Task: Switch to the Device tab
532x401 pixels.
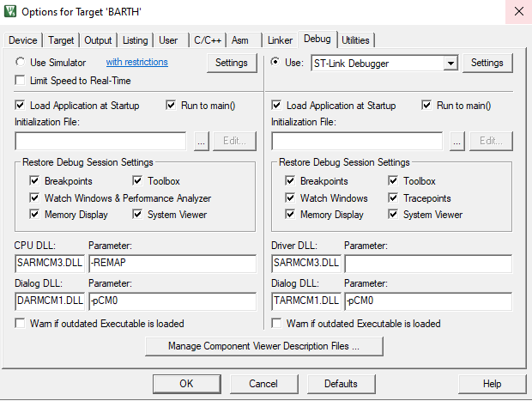Action: tap(22, 40)
